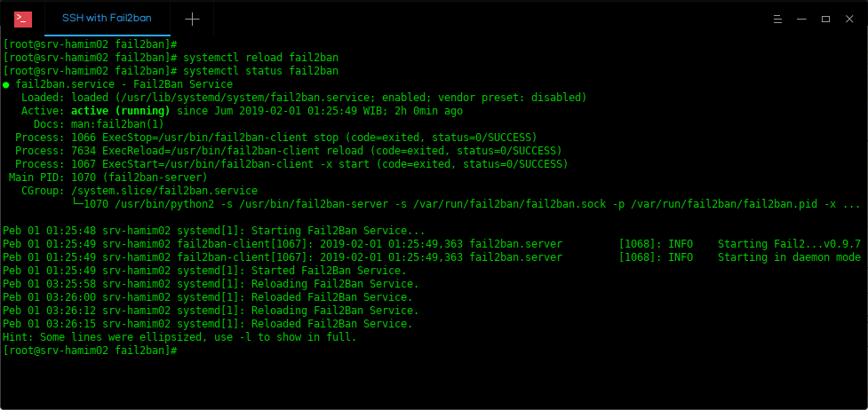Click the red terminal app icon

23,19
